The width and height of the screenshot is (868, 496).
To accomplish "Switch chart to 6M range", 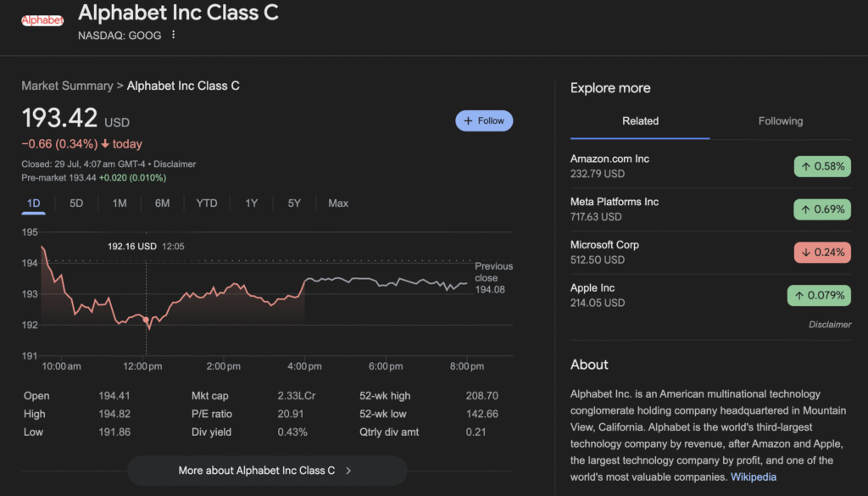I will point(162,203).
